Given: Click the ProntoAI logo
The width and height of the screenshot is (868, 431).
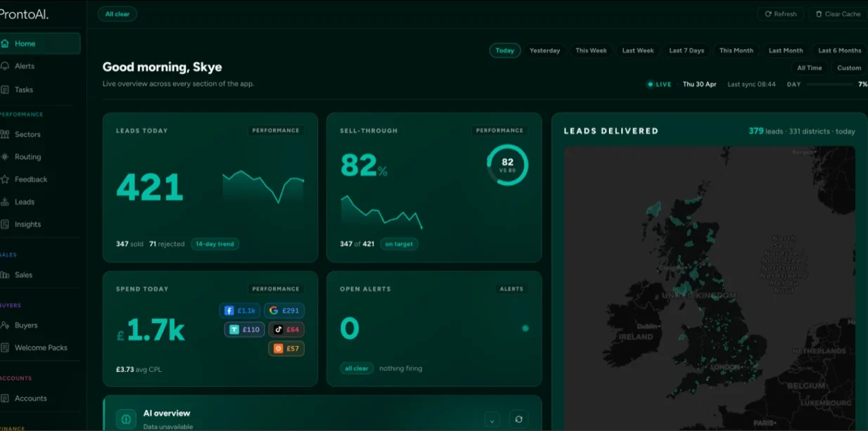Looking at the screenshot, I should (x=25, y=14).
